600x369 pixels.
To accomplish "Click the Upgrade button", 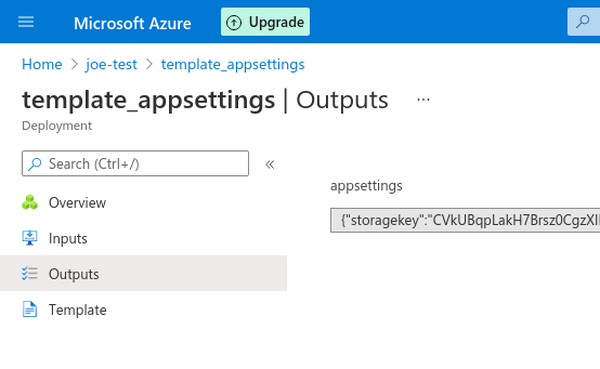I will [x=265, y=22].
